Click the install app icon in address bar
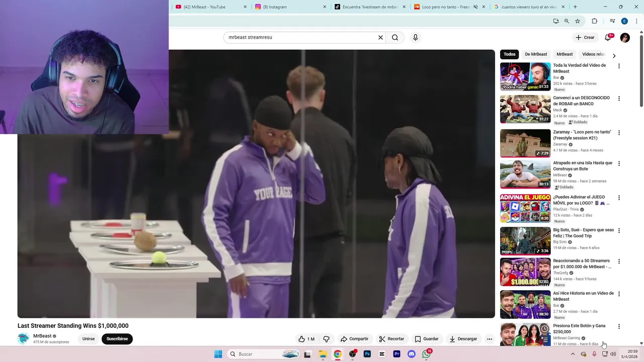This screenshot has width=644, height=362. [x=556, y=21]
